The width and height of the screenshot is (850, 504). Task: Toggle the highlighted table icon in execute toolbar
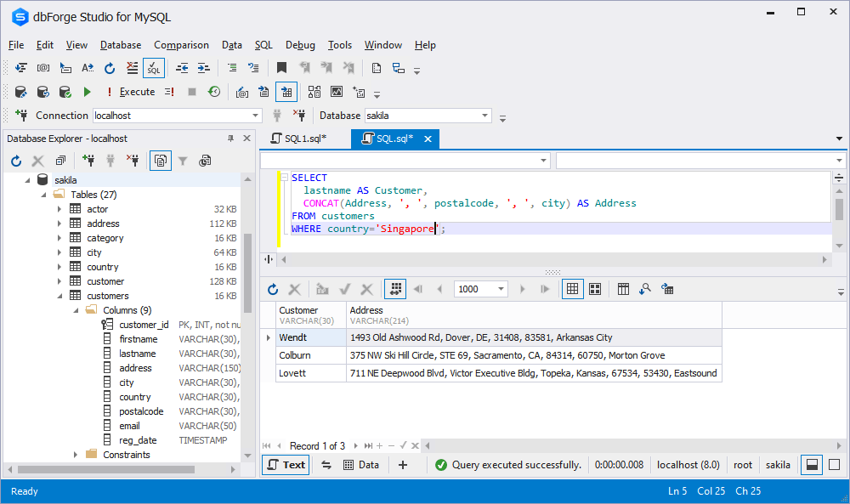click(x=286, y=92)
